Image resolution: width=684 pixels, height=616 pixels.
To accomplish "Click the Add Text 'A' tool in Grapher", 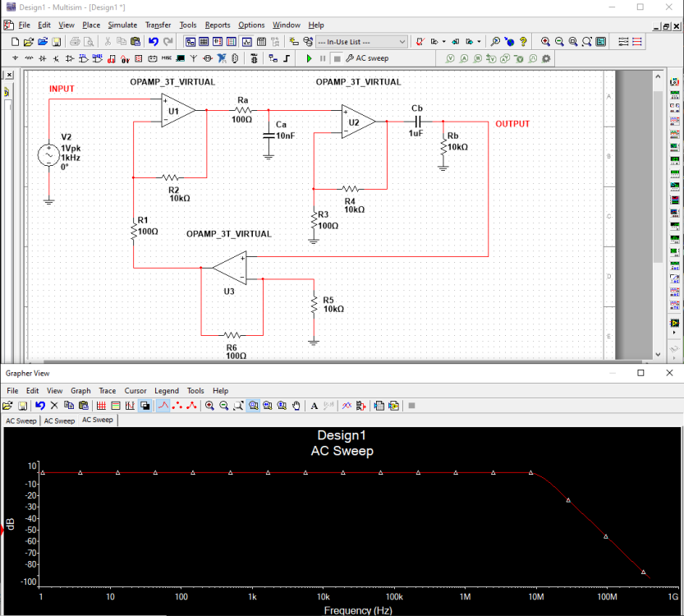I will (314, 405).
